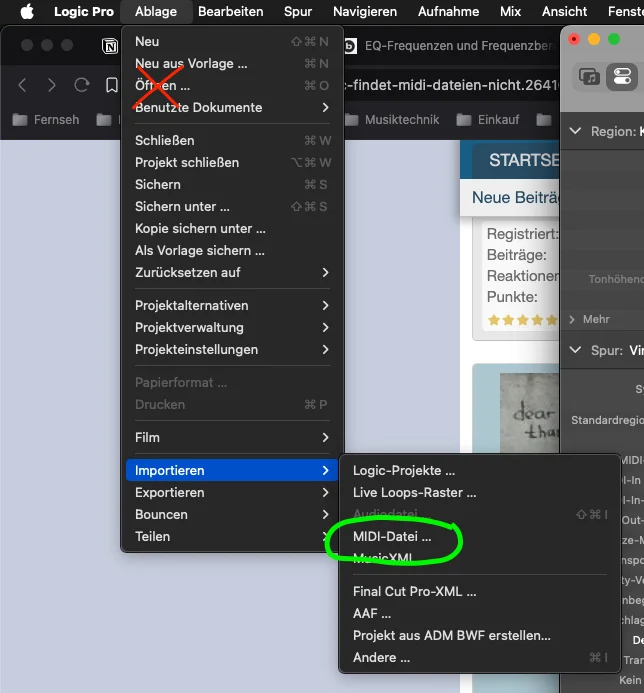Click browser forward arrow
The height and width of the screenshot is (693, 644).
(52, 85)
